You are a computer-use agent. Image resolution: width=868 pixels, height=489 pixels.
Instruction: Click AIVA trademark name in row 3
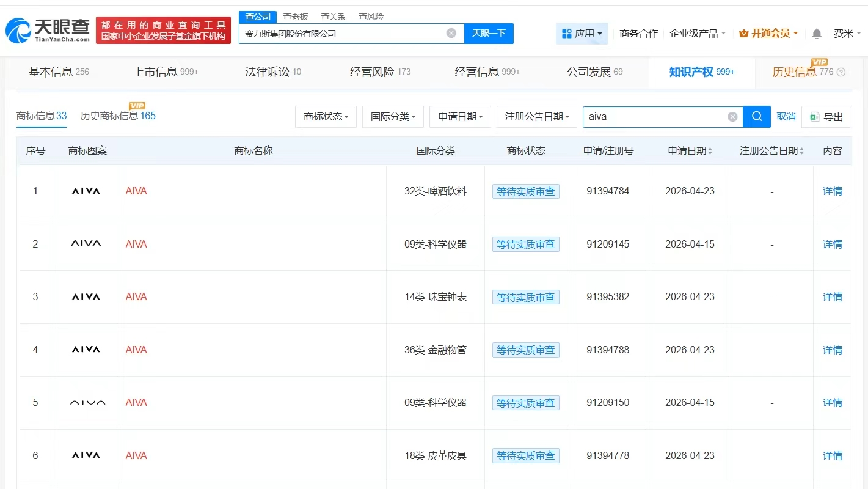tap(136, 297)
